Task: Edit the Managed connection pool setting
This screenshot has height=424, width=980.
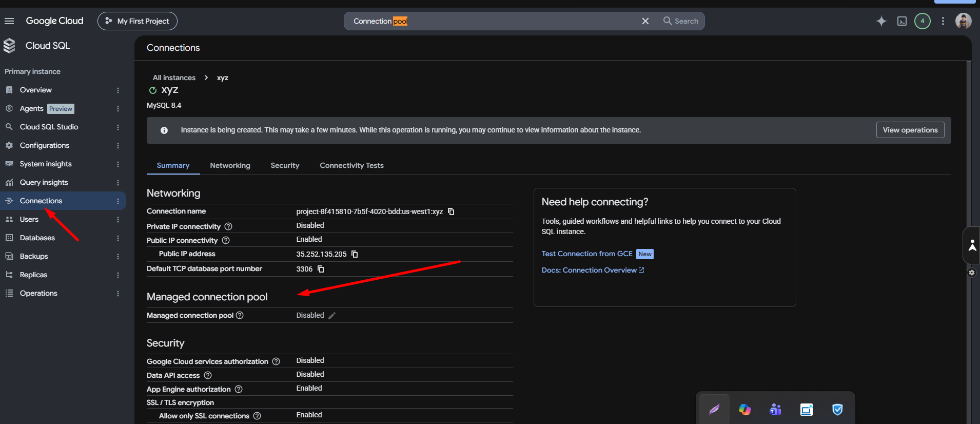Action: pos(332,316)
